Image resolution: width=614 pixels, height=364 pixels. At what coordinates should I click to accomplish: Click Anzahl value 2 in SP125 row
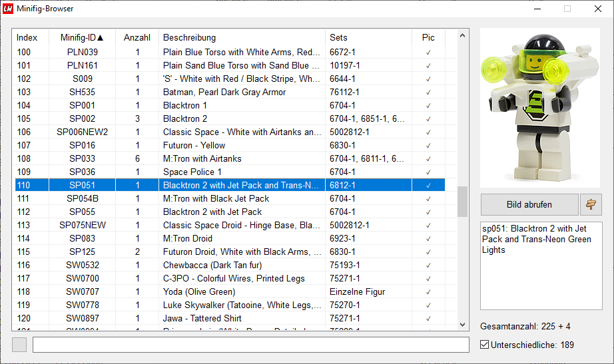tap(137, 252)
